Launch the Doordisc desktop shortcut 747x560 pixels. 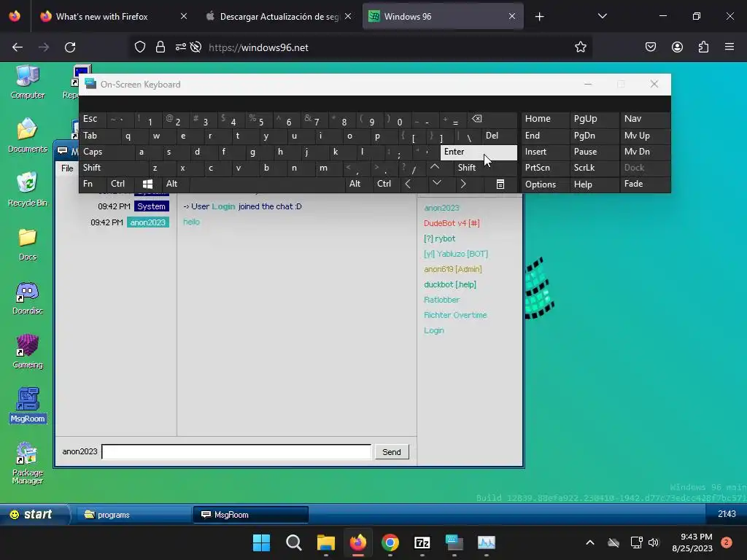[28, 298]
